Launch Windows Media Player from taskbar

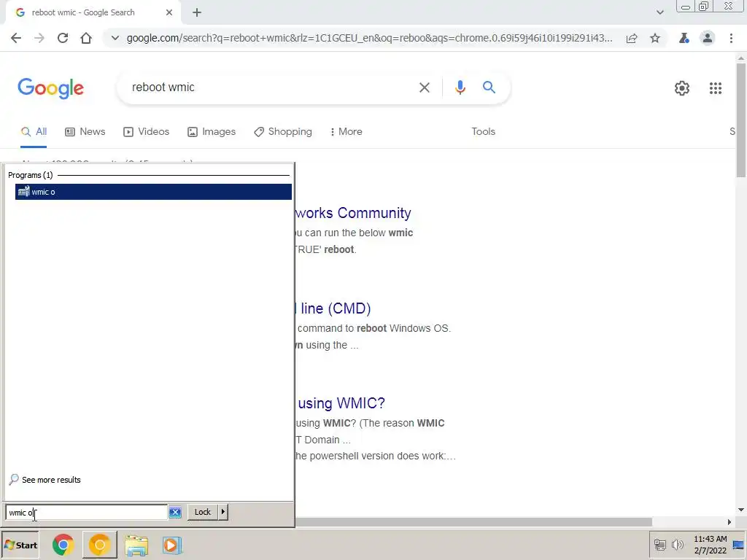(x=172, y=545)
